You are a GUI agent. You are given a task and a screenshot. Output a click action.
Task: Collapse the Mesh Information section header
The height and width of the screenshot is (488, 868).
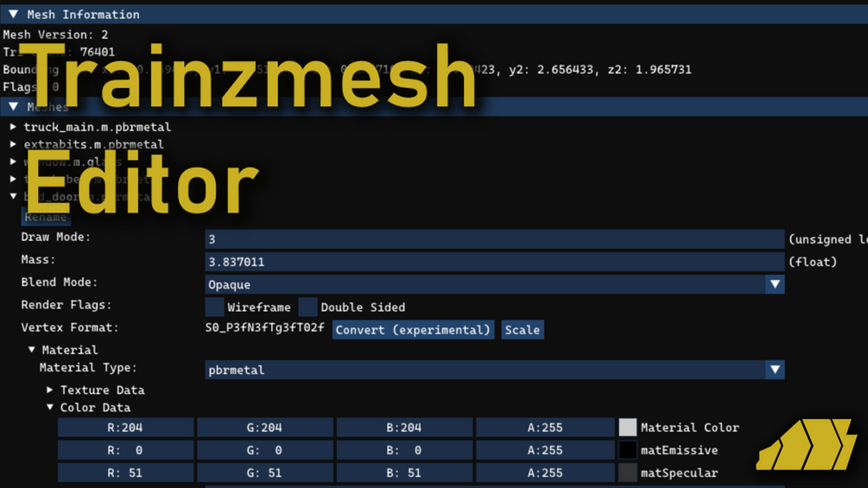click(x=434, y=15)
